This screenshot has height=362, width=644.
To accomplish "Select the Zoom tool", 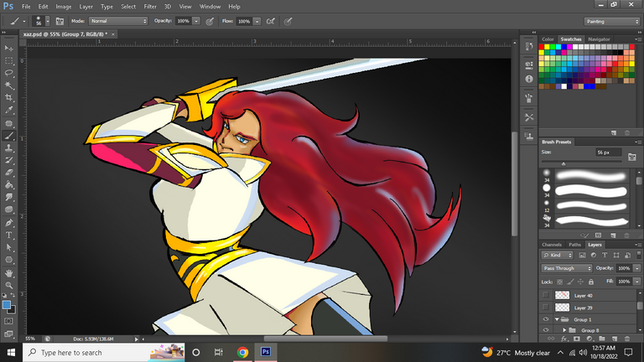I will coord(8,285).
